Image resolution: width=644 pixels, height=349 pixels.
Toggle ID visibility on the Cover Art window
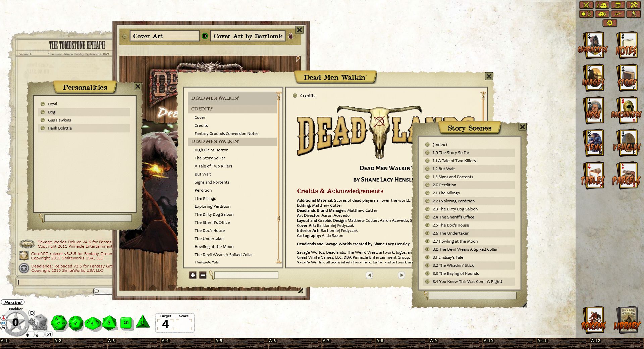point(204,36)
